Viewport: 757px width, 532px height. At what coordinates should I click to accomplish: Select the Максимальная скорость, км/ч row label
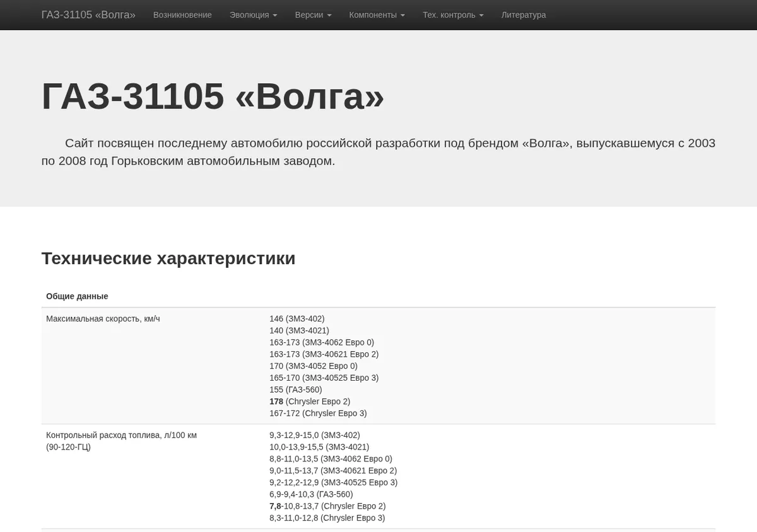click(x=103, y=319)
